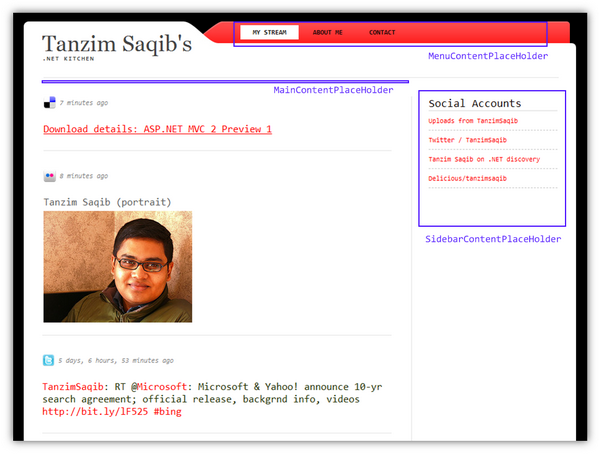Click the Social Accounts heading
Viewport: 600px width, 454px height.
pos(474,103)
